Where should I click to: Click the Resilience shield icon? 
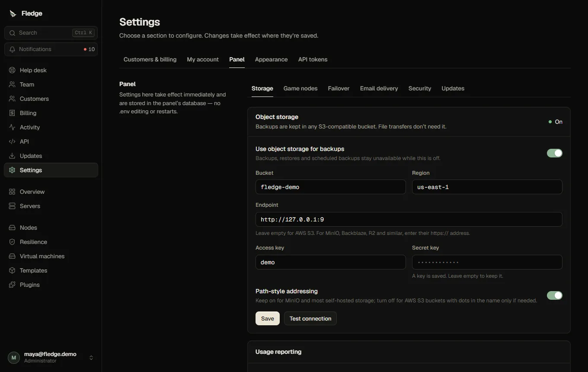(12, 242)
